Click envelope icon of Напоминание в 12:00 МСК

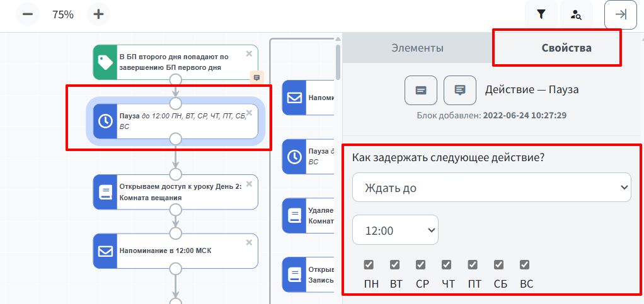(x=105, y=251)
